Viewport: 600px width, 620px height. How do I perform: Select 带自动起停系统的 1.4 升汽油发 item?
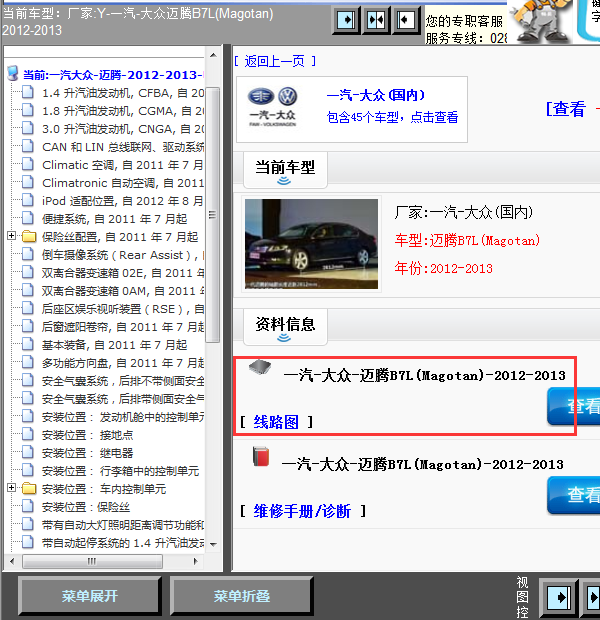click(123, 543)
